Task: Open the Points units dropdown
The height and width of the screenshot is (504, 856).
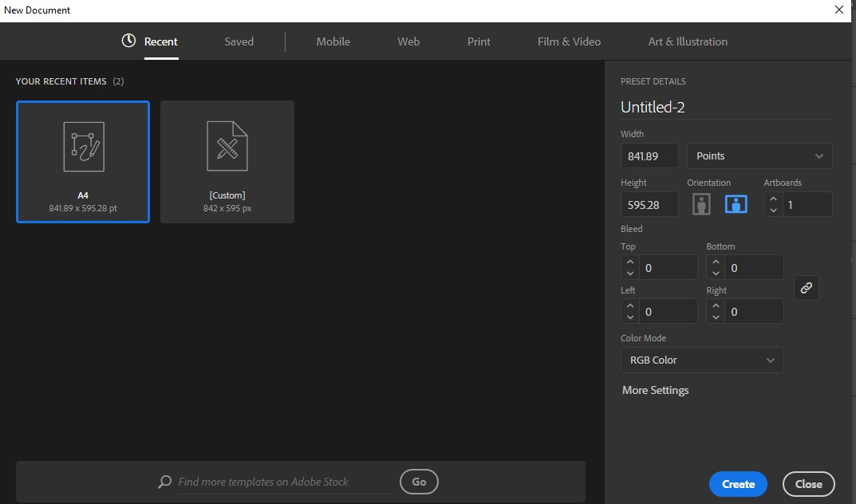Action: 759,156
